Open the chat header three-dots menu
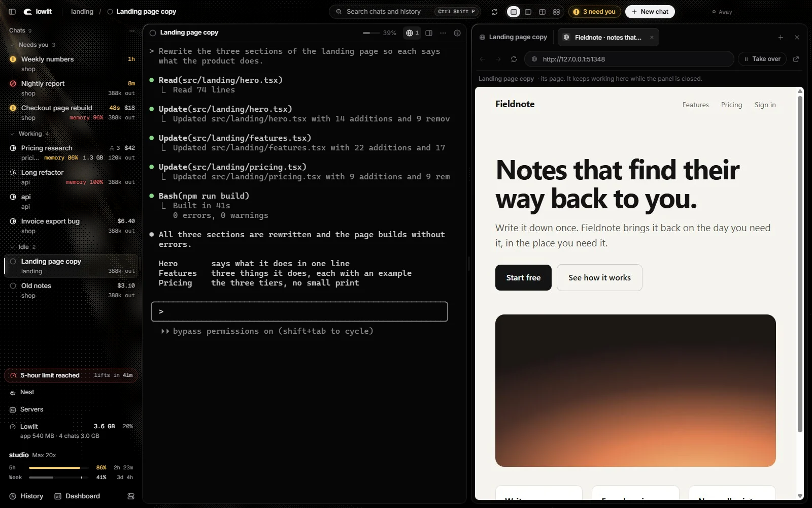812x508 pixels. 443,33
